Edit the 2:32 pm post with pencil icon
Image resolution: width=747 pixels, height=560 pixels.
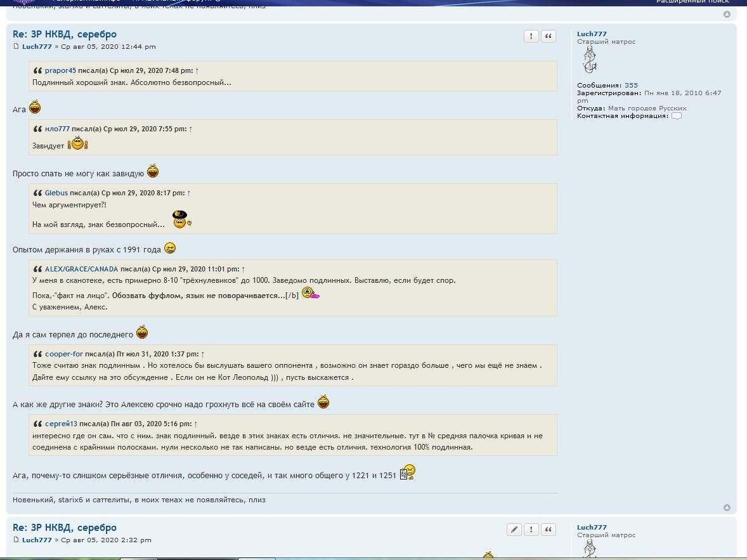tap(514, 530)
